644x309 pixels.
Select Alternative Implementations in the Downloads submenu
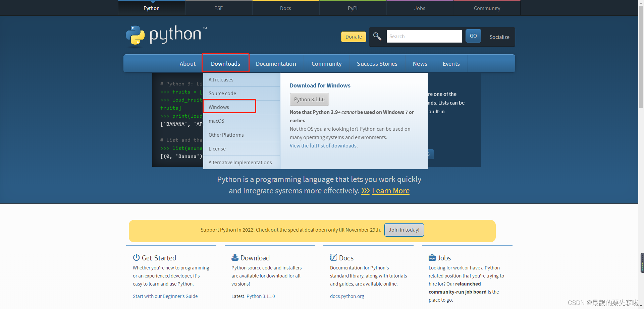pyautogui.click(x=241, y=163)
